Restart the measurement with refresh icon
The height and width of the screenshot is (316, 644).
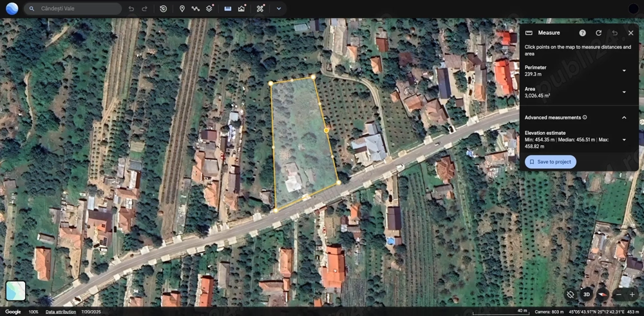(x=598, y=33)
